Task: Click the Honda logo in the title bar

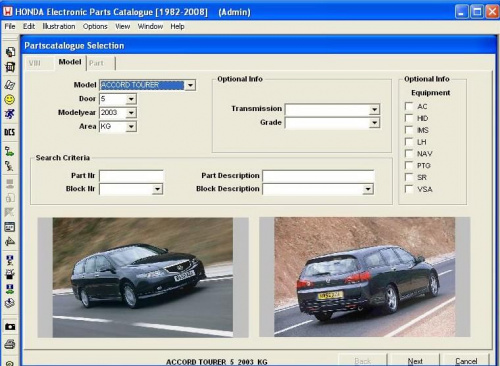Action: click(x=8, y=12)
